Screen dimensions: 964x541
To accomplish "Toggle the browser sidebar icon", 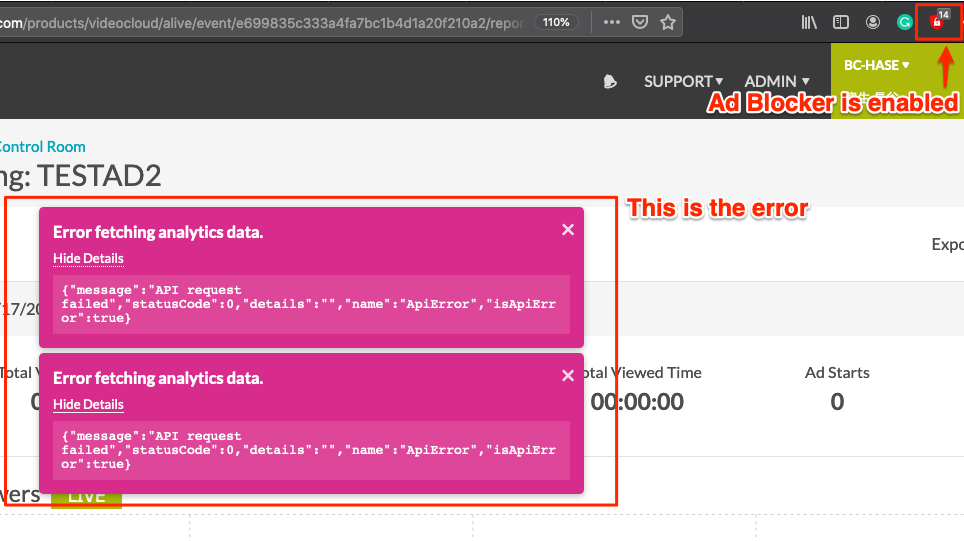I will pyautogui.click(x=842, y=21).
